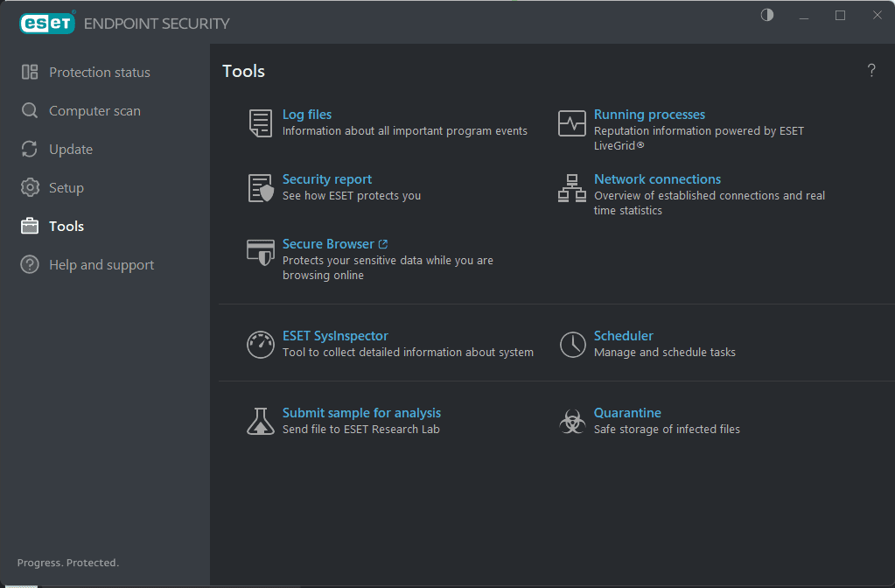
Task: Click the Tools briefcase icon
Action: click(x=30, y=226)
